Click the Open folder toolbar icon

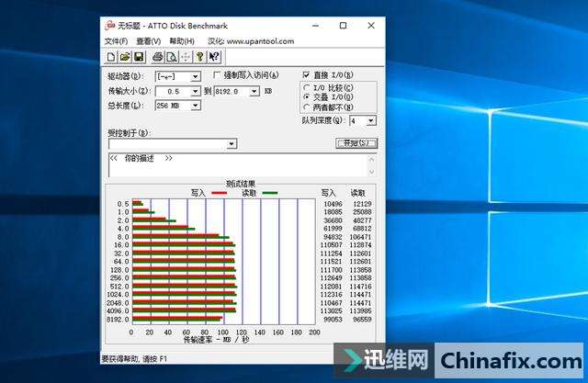125,57
